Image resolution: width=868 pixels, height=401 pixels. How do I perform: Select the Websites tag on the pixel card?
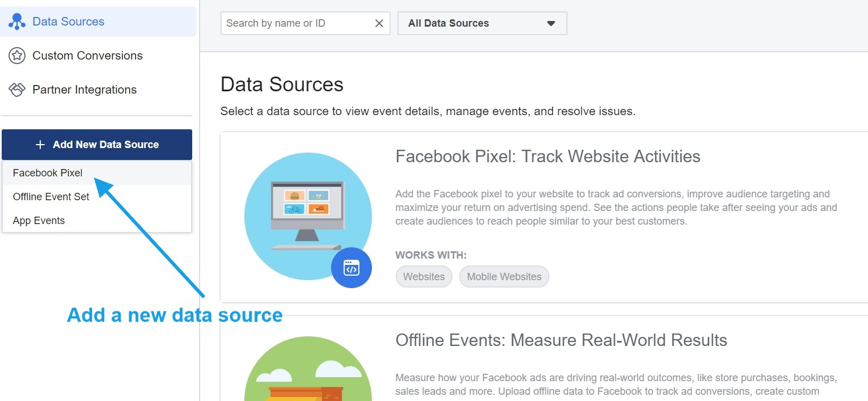pos(424,276)
